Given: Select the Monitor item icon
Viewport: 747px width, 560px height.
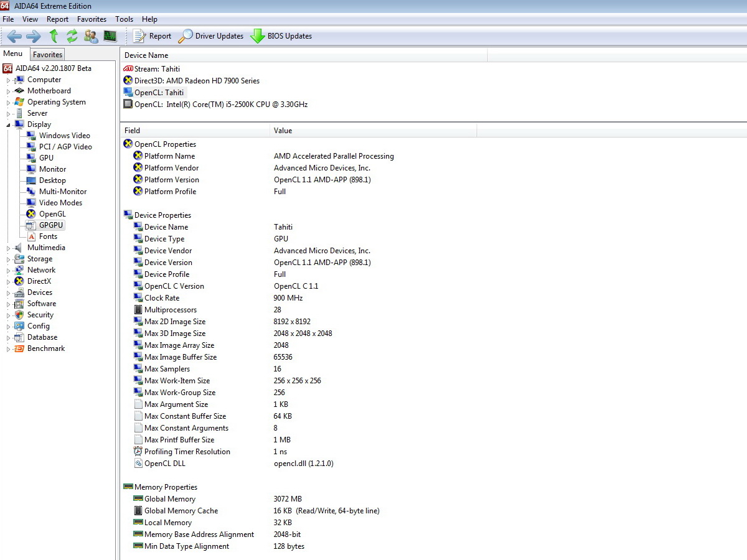Looking at the screenshot, I should pyautogui.click(x=31, y=169).
